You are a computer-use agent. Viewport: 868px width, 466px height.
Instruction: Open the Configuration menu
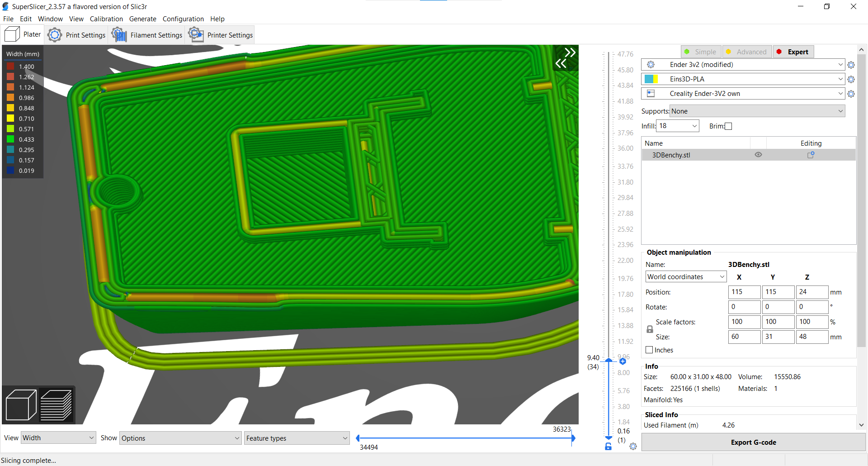tap(183, 19)
